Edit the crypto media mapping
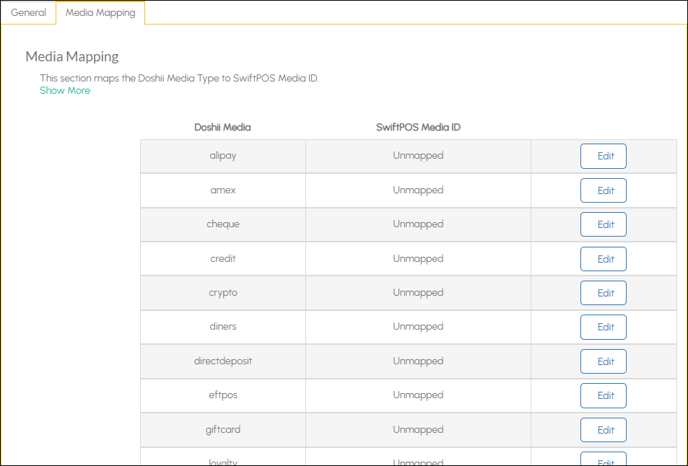Image resolution: width=688 pixels, height=466 pixels. tap(603, 293)
